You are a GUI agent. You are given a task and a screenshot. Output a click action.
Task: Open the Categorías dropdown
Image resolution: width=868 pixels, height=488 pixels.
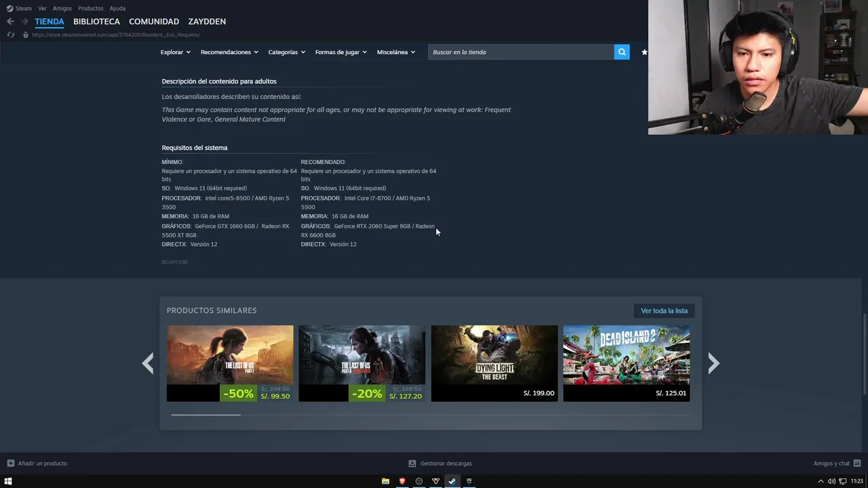[286, 52]
